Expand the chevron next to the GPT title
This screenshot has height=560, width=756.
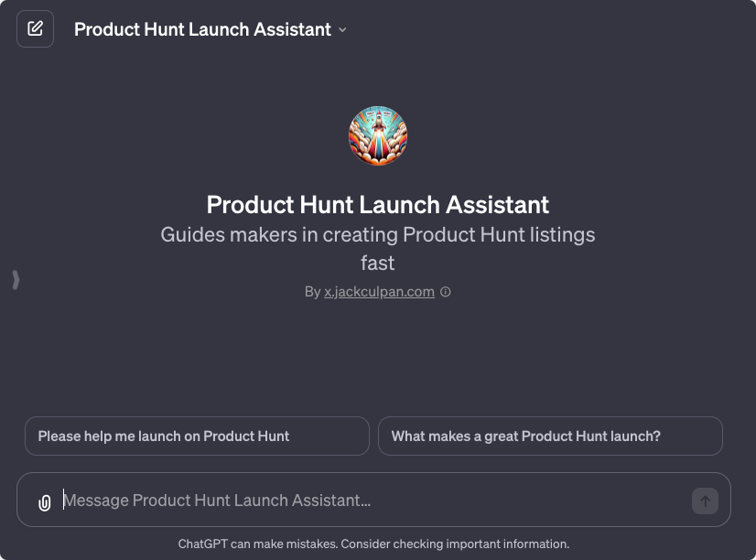[343, 29]
